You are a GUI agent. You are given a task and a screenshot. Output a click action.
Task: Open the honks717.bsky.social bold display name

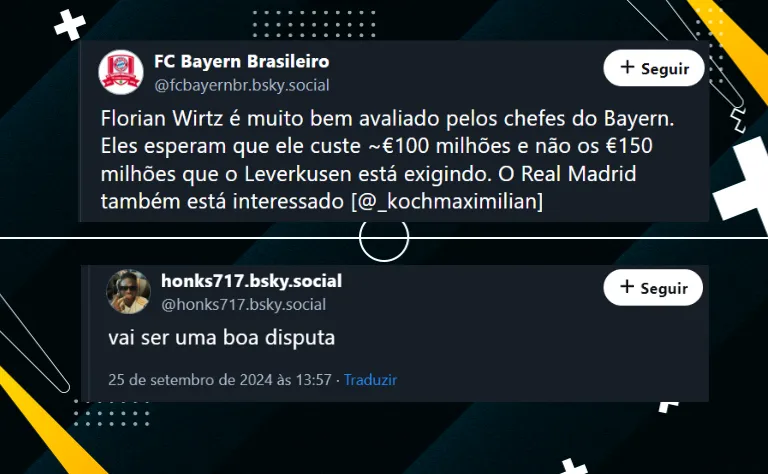click(251, 281)
